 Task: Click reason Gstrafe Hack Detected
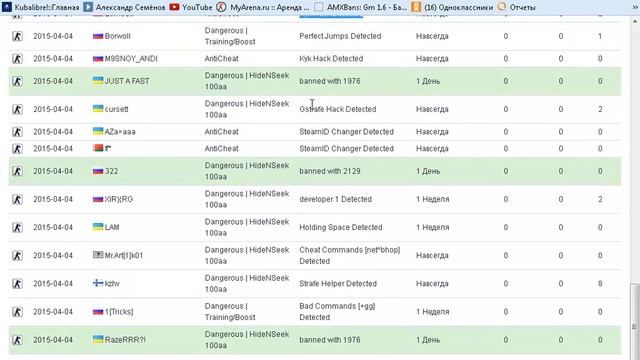tap(338, 109)
